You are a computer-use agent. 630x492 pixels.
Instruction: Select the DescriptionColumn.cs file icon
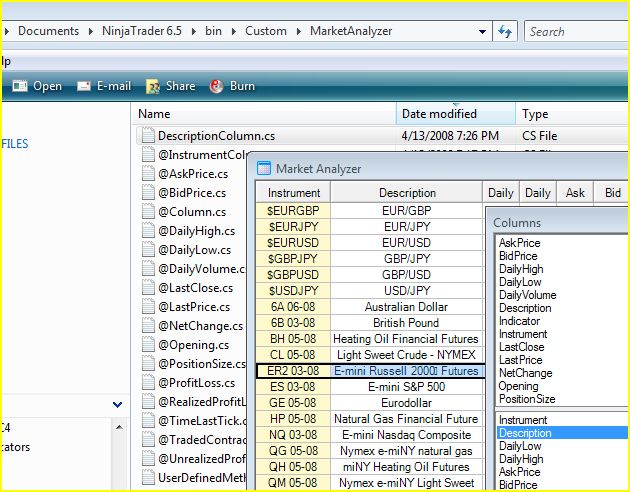(148, 135)
